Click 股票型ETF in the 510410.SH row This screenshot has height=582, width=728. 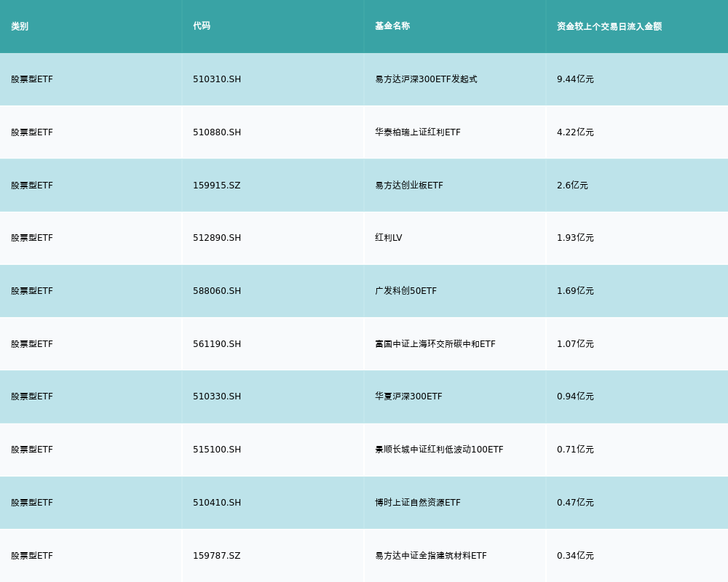tap(32, 503)
